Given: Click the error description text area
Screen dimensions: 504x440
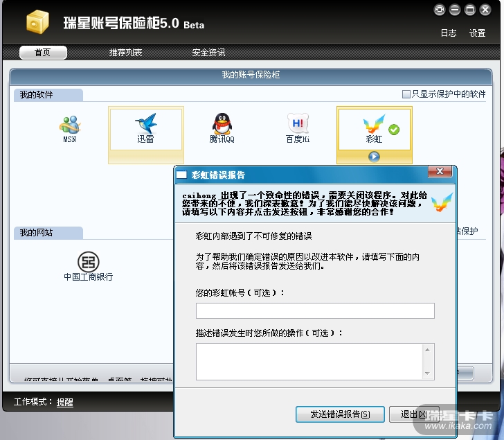Looking at the screenshot, I should [309, 362].
